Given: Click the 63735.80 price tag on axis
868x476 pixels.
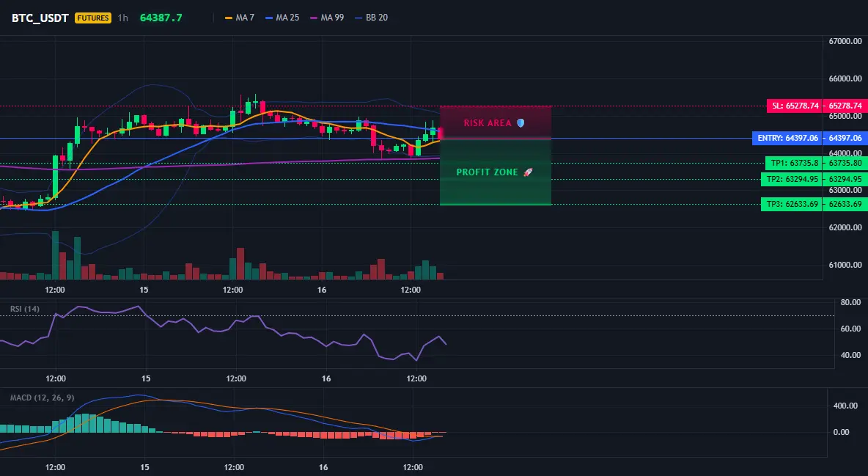Looking at the screenshot, I should pyautogui.click(x=845, y=163).
